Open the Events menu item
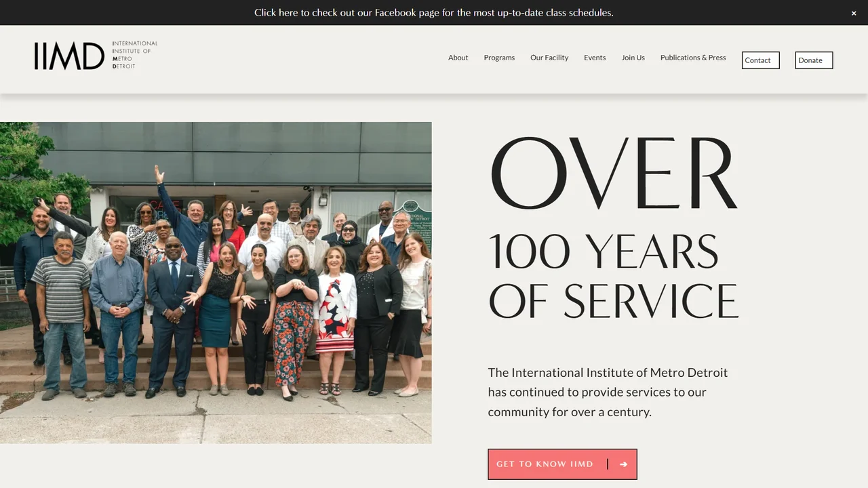This screenshot has width=868, height=488. click(595, 58)
